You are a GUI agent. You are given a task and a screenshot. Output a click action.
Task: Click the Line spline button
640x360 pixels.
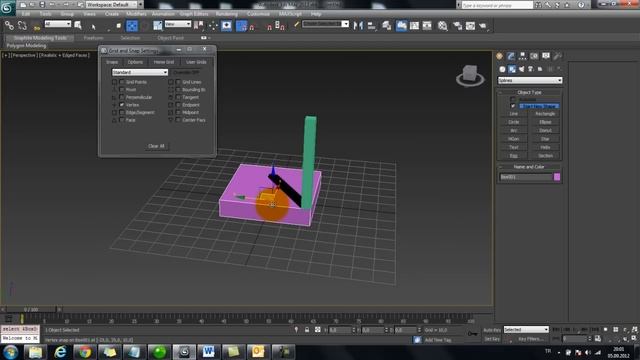514,114
